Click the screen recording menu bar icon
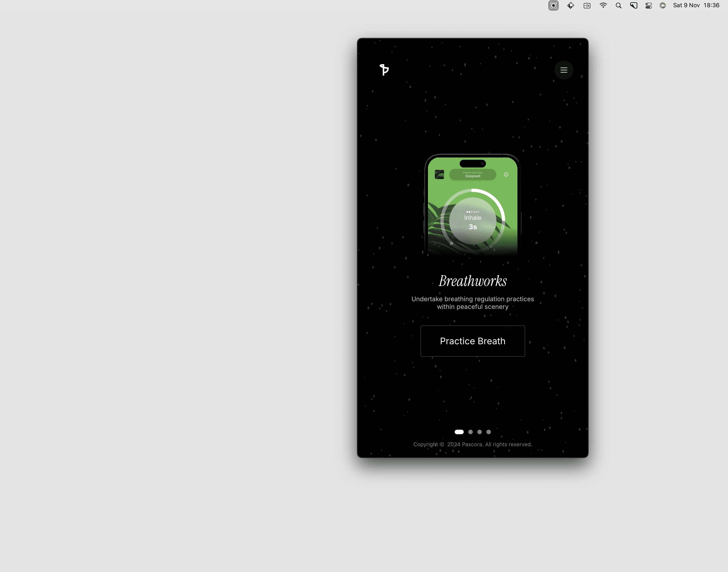Viewport: 728px width, 572px height. (x=553, y=5)
